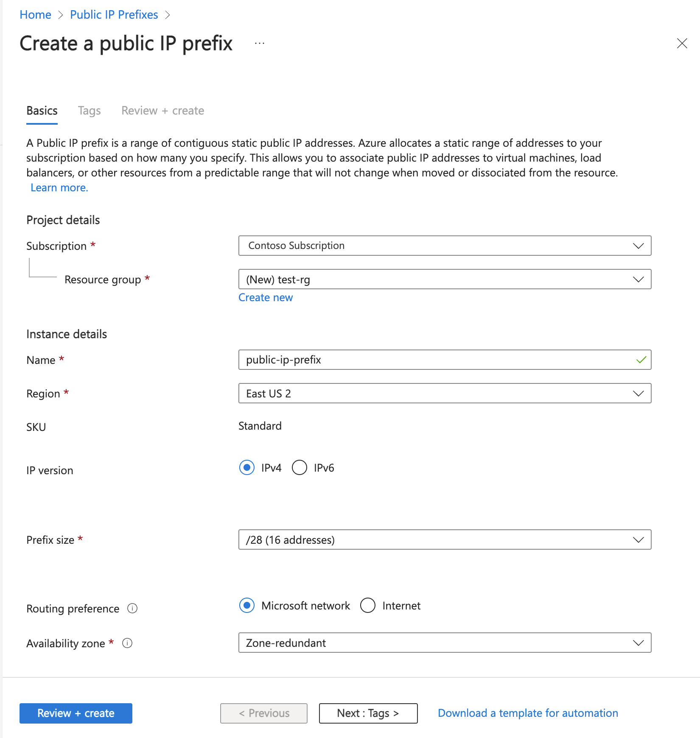Open the Prefix size dropdown

coord(444,540)
